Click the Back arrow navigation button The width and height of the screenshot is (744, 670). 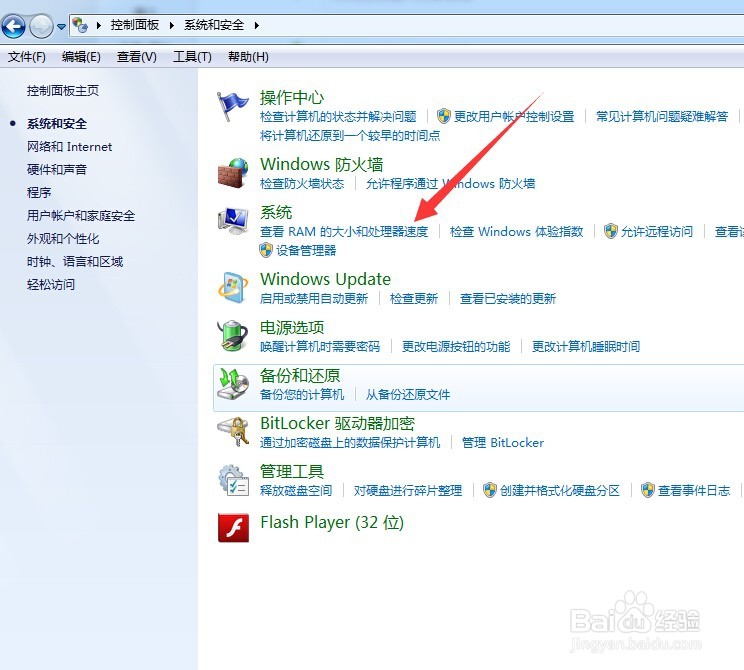coord(14,26)
